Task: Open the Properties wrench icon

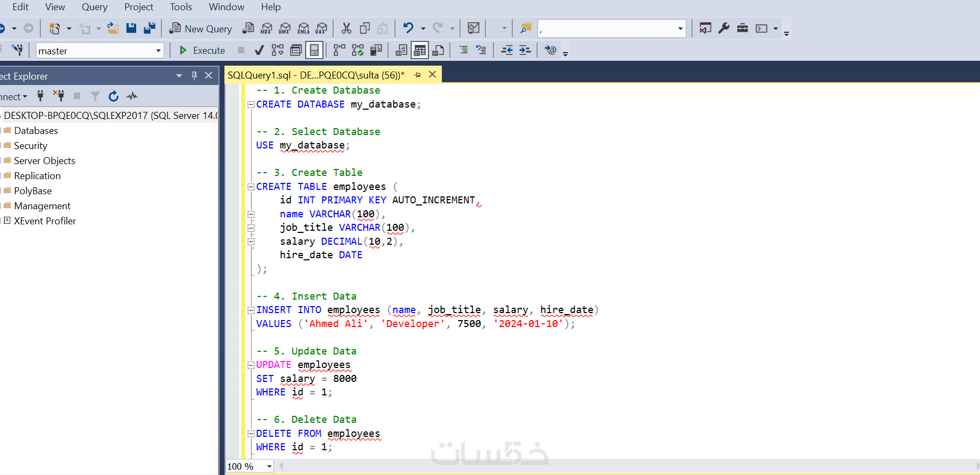Action: 724,28
